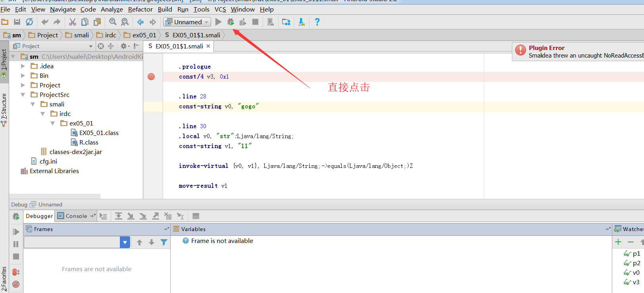644x293 pixels.
Task: Open the Build menu
Action: [x=165, y=10]
